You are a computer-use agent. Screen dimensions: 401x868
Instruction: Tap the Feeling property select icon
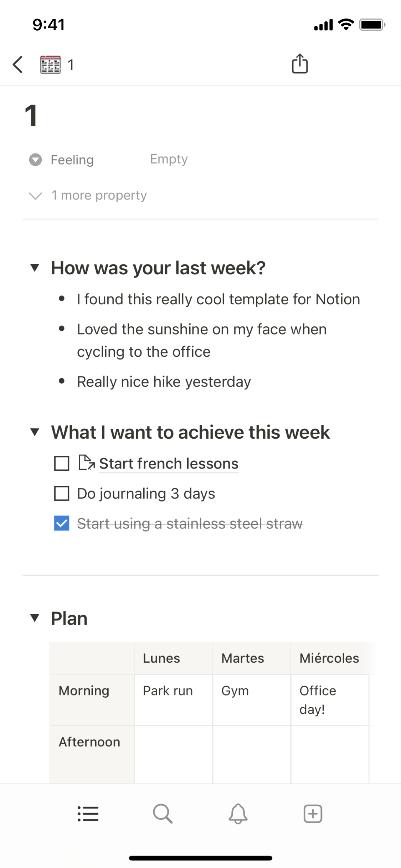(35, 160)
